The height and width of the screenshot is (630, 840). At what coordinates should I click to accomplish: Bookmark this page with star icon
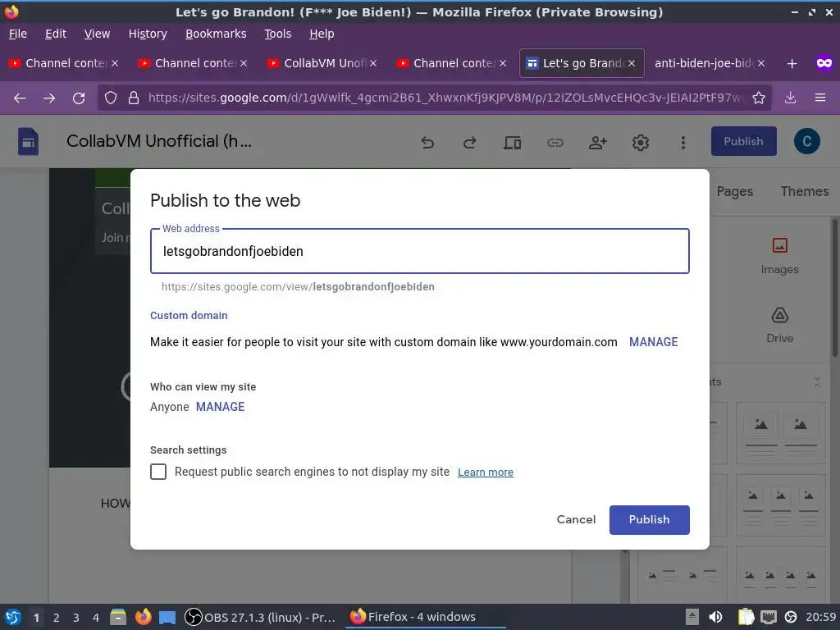(x=759, y=98)
